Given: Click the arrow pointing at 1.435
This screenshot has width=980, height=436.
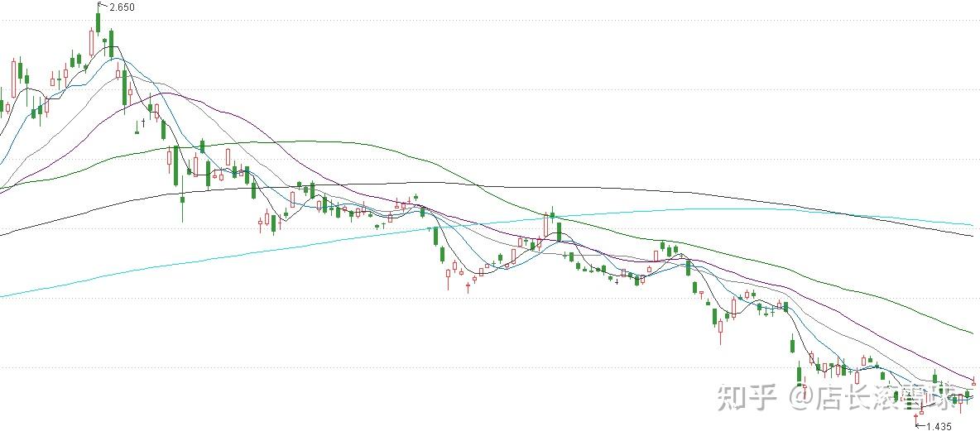Looking at the screenshot, I should pyautogui.click(x=920, y=426).
